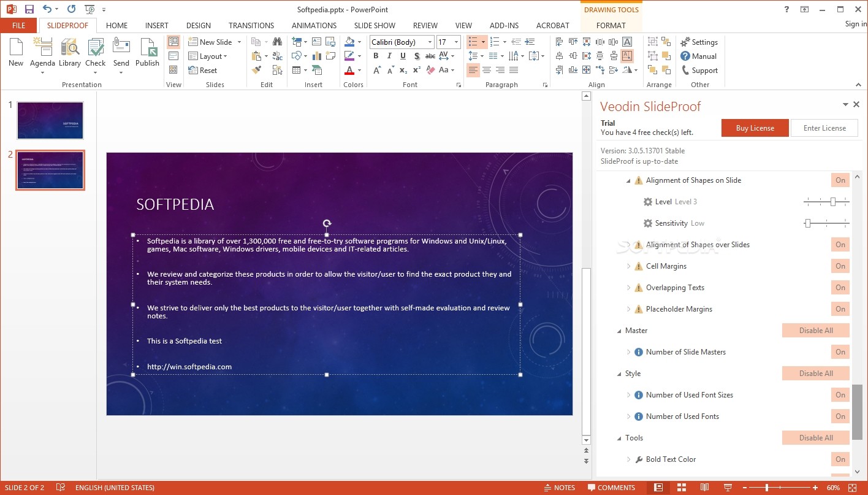The image size is (868, 495).
Task: Toggle Italic formatting
Action: (389, 56)
